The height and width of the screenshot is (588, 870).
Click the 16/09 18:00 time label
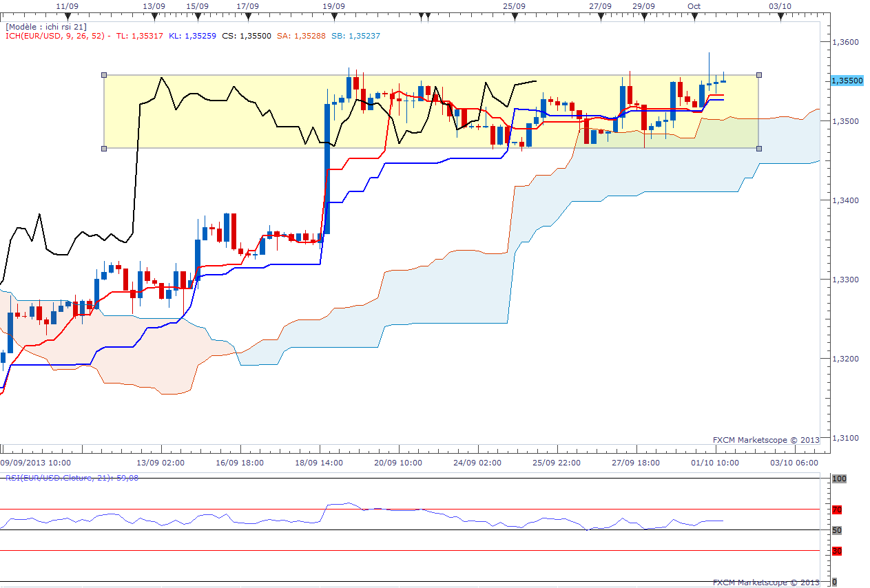point(240,463)
